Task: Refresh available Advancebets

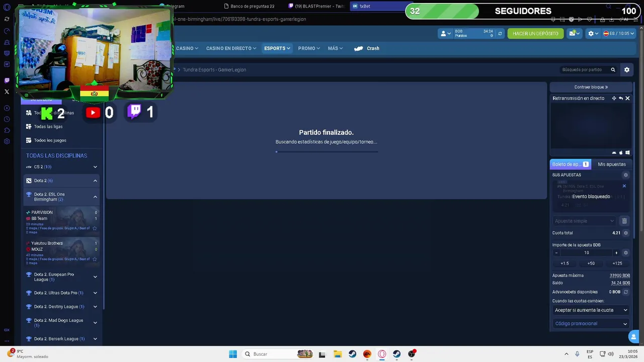Action: pyautogui.click(x=626, y=292)
